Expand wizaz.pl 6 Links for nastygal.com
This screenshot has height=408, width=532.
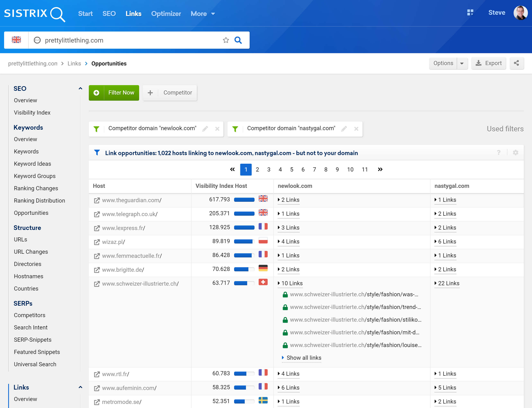(445, 242)
